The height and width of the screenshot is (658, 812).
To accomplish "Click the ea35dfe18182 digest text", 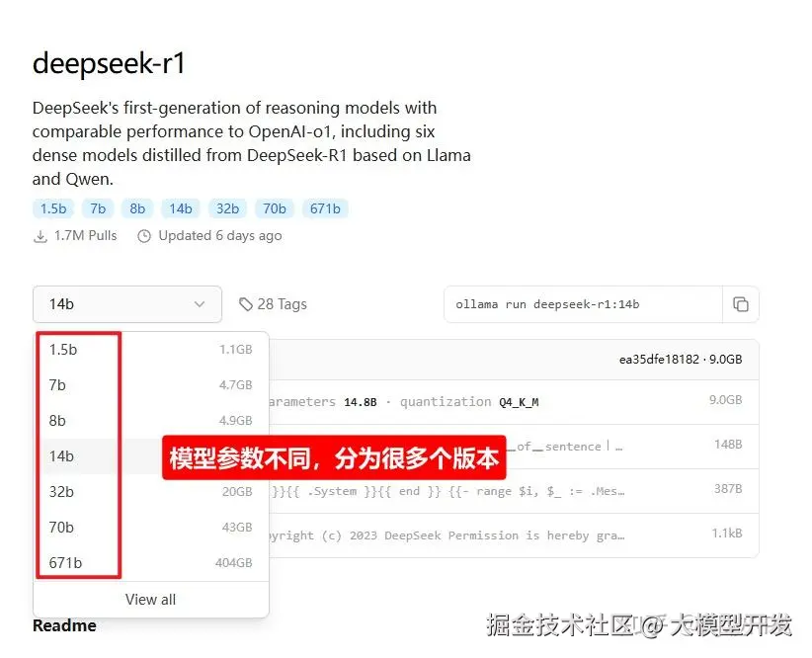I will point(659,360).
